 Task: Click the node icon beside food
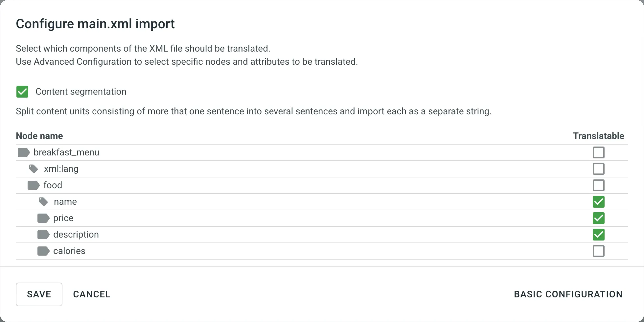33,185
